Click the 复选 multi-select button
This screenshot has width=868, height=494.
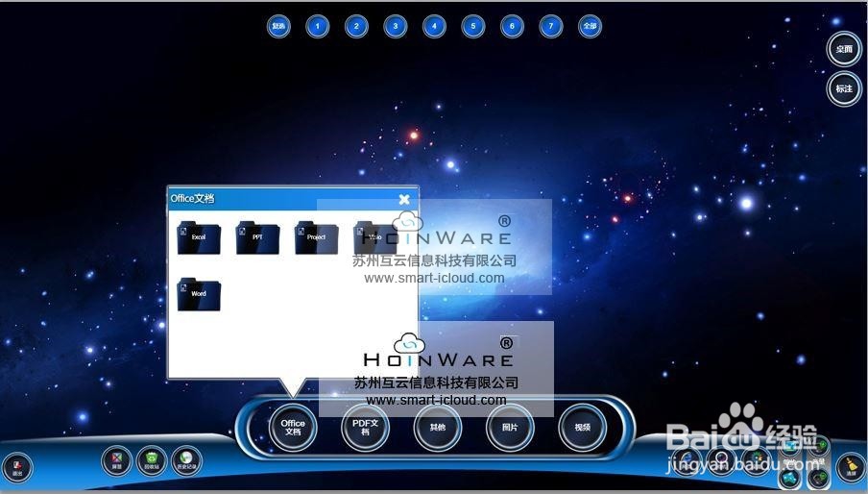[x=278, y=26]
